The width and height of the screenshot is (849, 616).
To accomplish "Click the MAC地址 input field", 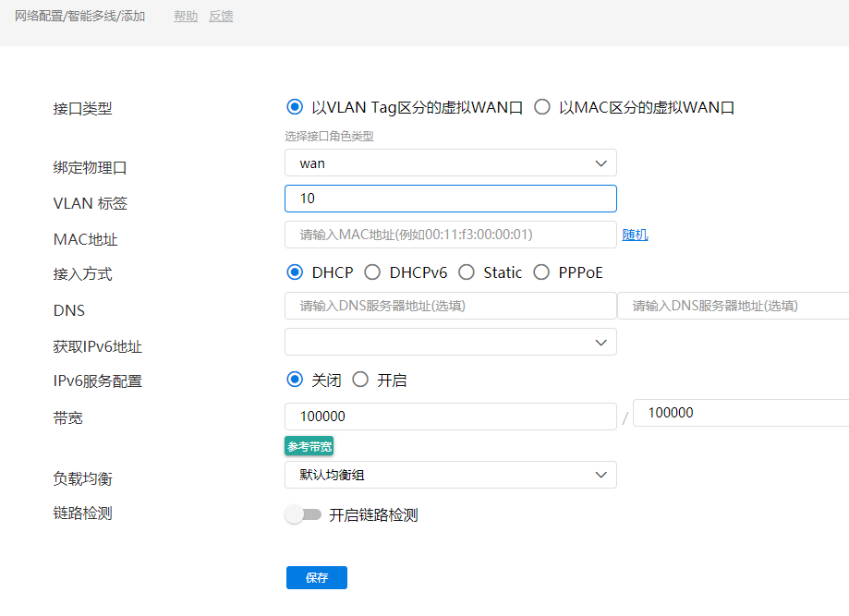I will (x=450, y=235).
